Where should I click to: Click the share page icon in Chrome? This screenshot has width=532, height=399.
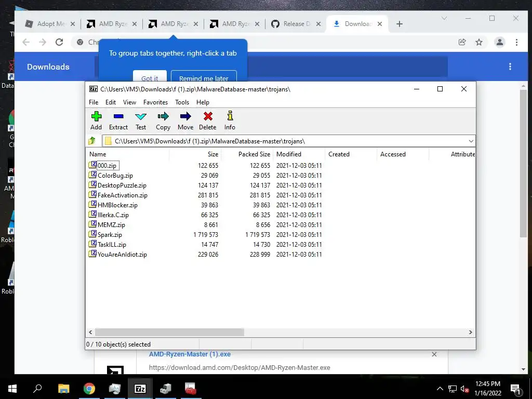coord(462,42)
